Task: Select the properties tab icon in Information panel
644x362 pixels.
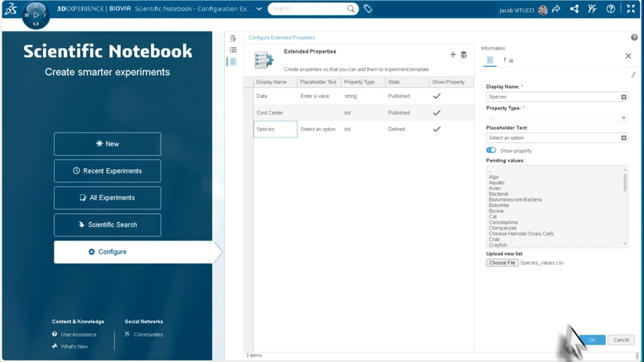Action: [x=490, y=60]
